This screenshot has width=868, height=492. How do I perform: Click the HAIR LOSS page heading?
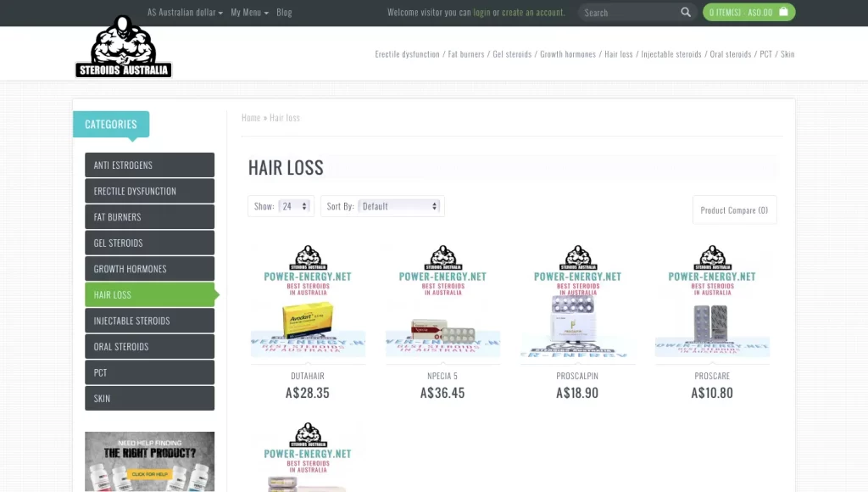[286, 167]
